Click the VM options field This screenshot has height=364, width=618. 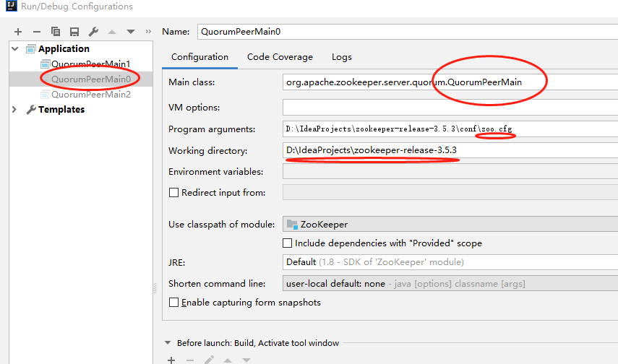(x=450, y=107)
